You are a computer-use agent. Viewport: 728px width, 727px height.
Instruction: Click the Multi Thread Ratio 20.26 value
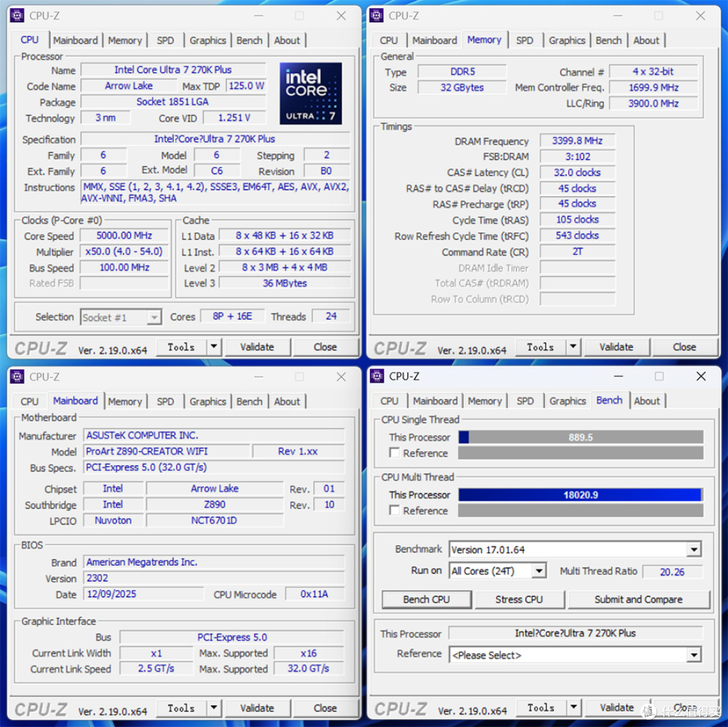672,572
